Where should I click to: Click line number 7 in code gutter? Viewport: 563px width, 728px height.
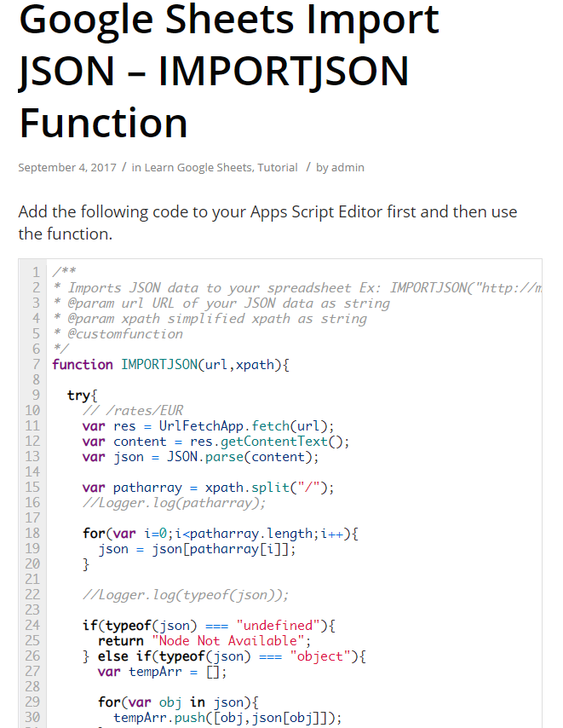coord(36,365)
